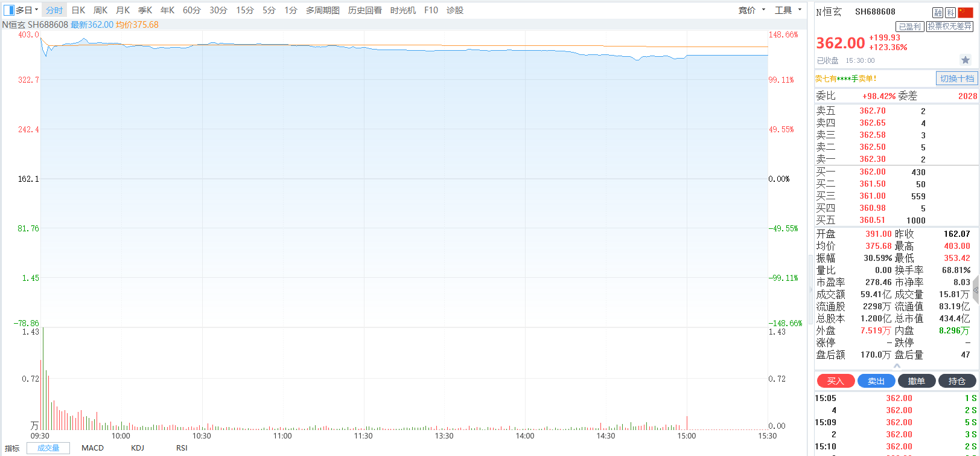Switch to the 日K daily chart
This screenshot has height=456, width=980.
point(78,10)
